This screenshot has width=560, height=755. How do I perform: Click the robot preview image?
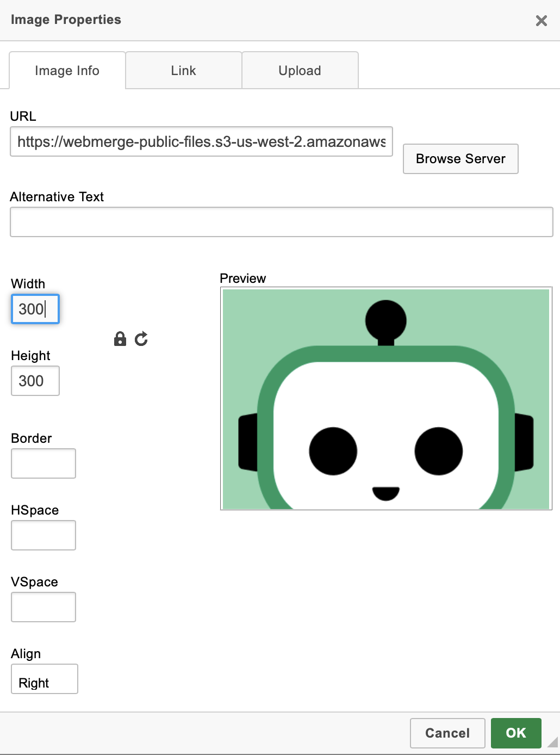pyautogui.click(x=386, y=399)
